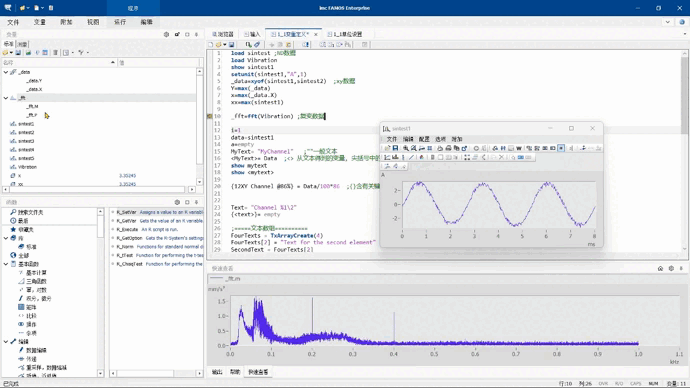Click the home icon in quick view panel
The image size is (690, 388).
[x=660, y=268]
